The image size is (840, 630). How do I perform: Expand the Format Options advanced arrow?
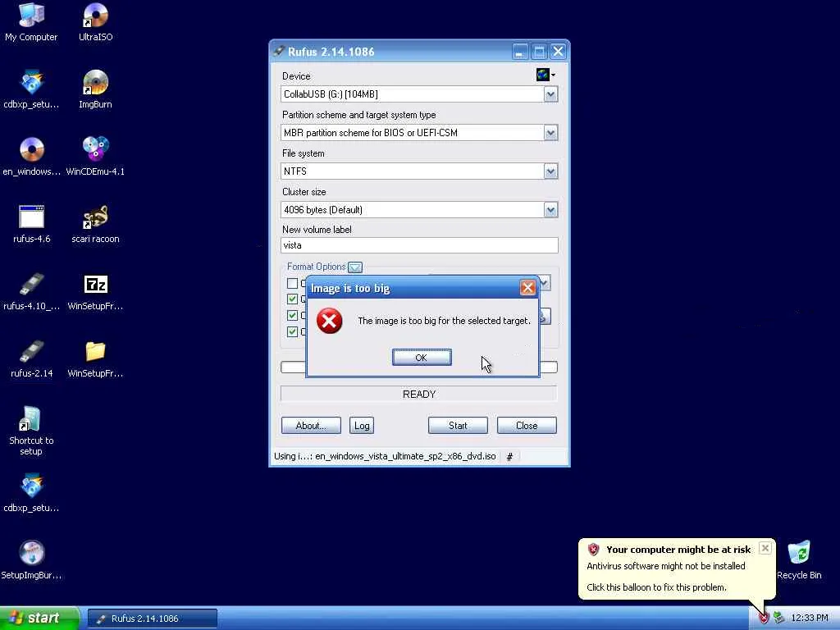pyautogui.click(x=355, y=267)
